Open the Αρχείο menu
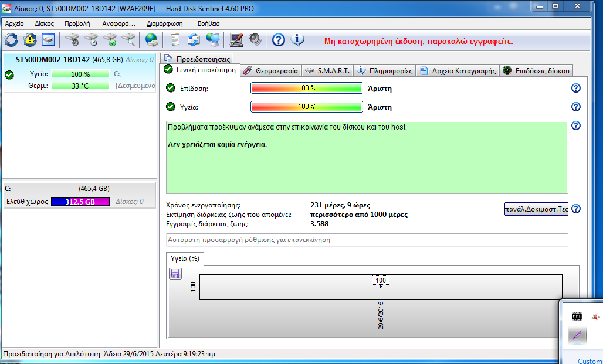This screenshot has width=603, height=364. coord(15,23)
